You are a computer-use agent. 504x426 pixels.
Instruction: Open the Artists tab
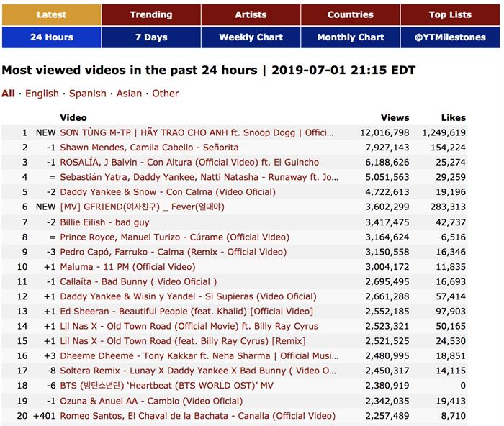pyautogui.click(x=251, y=14)
